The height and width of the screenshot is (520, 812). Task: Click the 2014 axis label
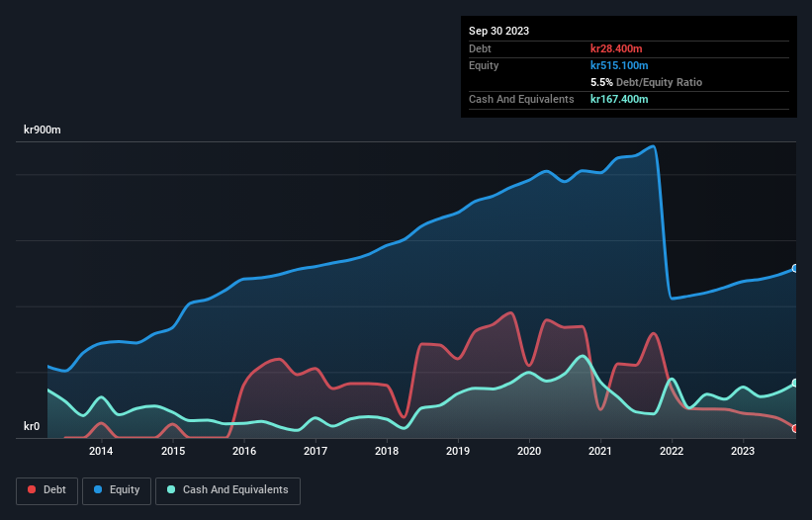click(x=101, y=451)
